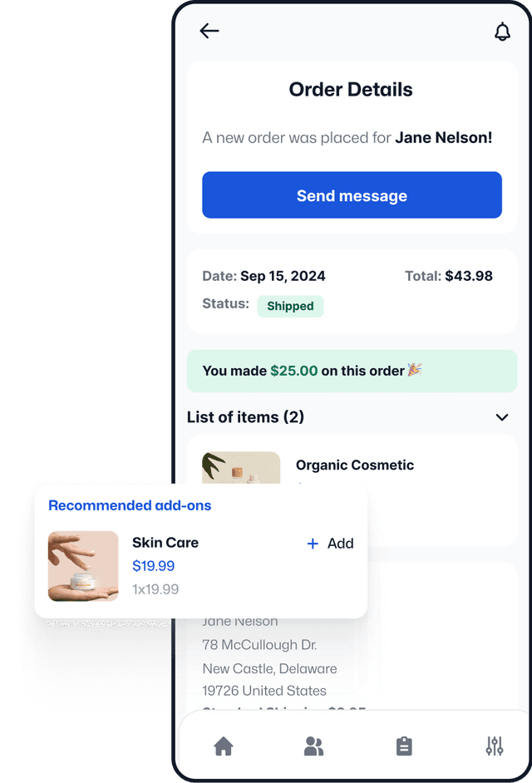Click the Skin Care product title
This screenshot has width=532, height=783.
tap(165, 543)
